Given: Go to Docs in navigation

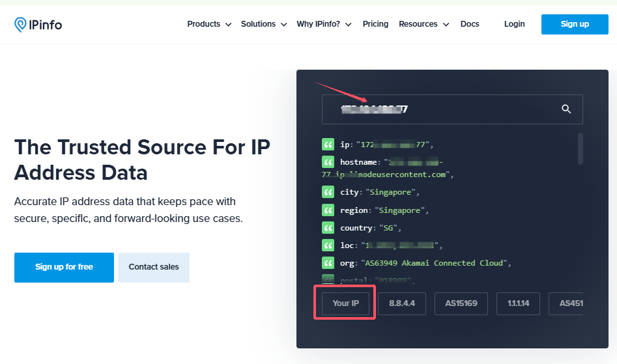Looking at the screenshot, I should tap(470, 24).
